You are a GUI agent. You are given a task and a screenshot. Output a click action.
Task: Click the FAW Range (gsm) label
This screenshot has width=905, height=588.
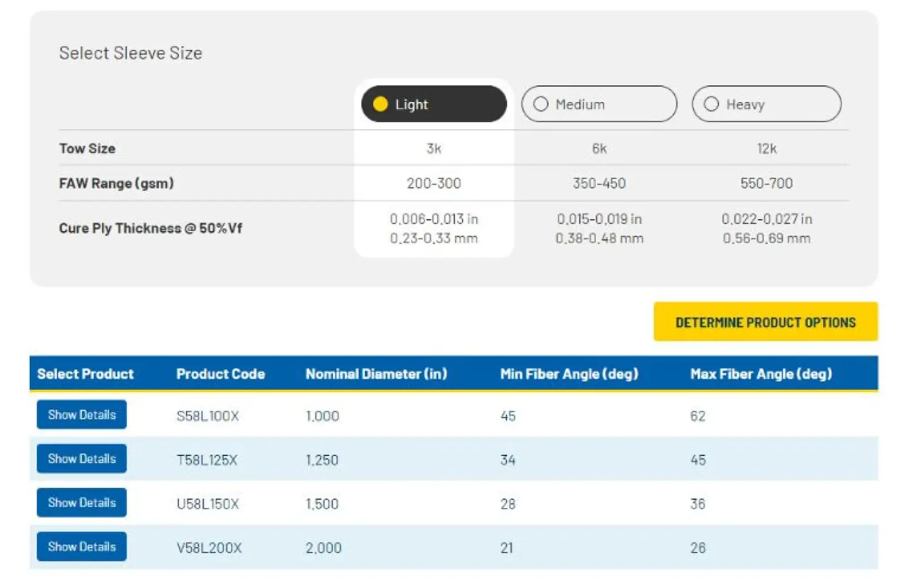[x=117, y=183]
